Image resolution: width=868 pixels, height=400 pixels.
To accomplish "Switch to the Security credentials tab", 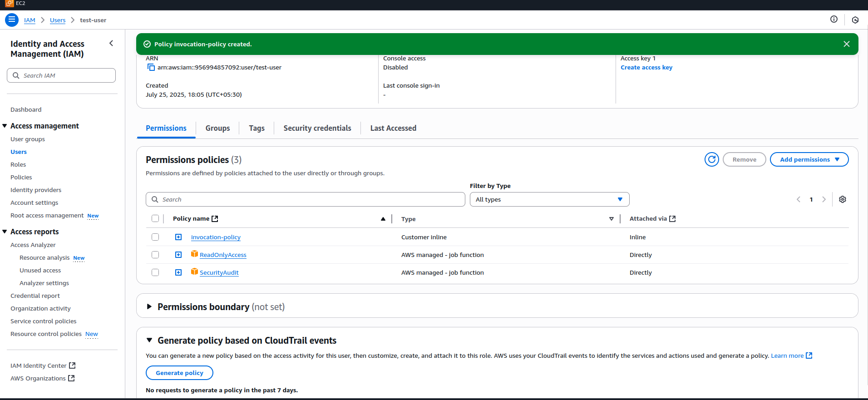I will [317, 128].
